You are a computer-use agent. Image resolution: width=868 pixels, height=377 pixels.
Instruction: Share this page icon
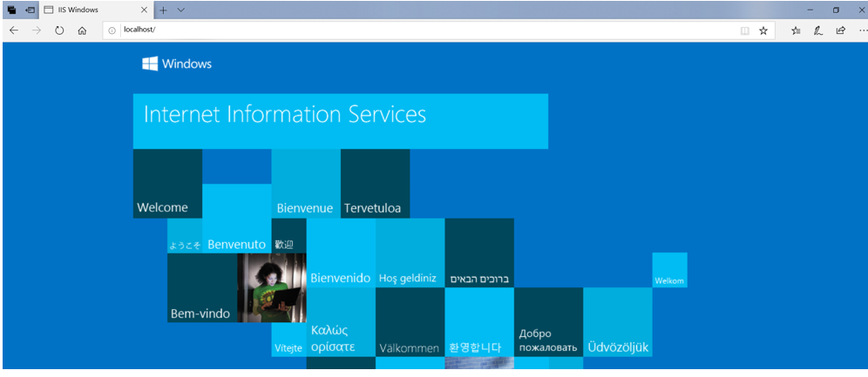click(x=840, y=31)
